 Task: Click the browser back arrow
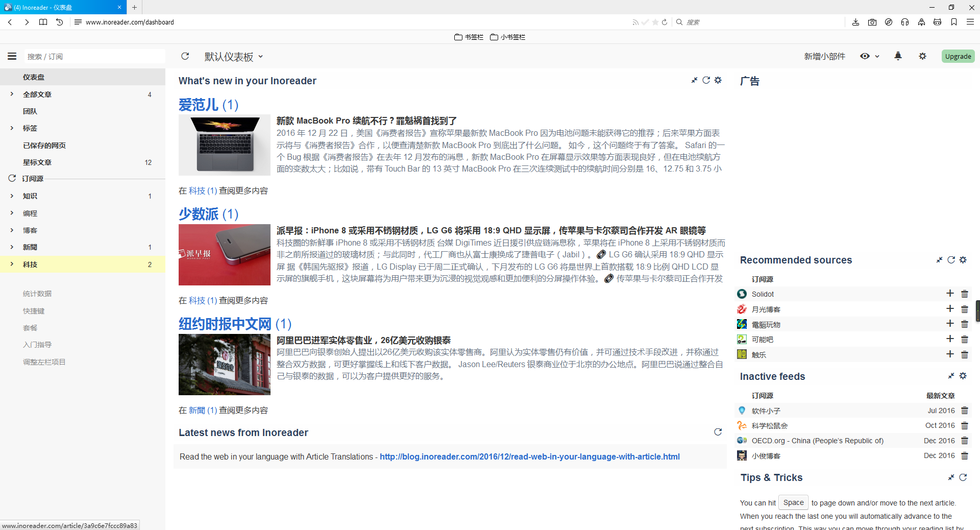click(x=10, y=22)
